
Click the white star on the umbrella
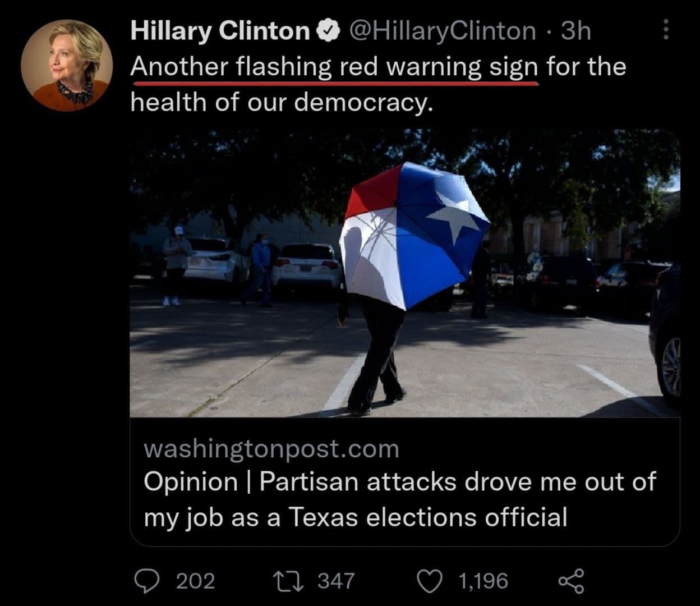click(455, 216)
